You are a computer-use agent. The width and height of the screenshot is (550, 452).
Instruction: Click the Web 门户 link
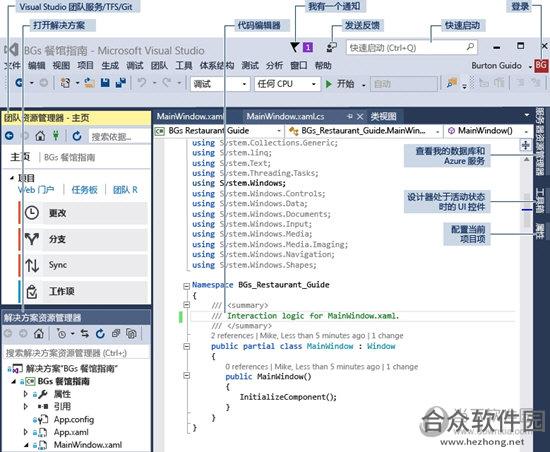pos(36,190)
